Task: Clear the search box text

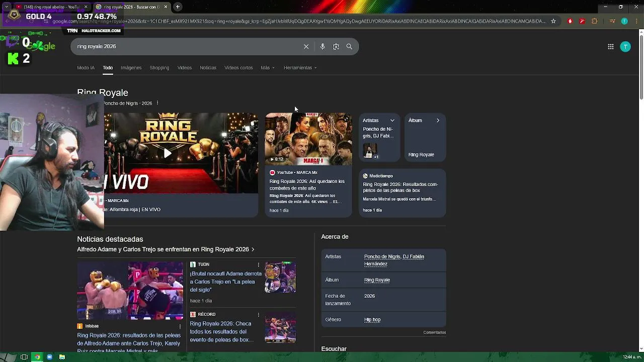Action: pyautogui.click(x=306, y=46)
